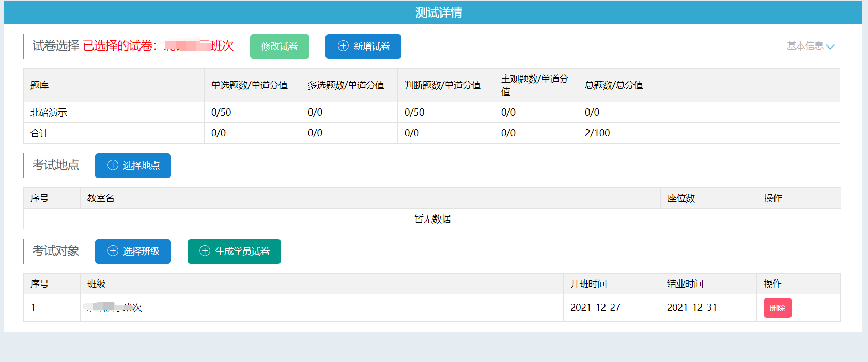Image resolution: width=868 pixels, height=362 pixels.
Task: Click the 班级 column header
Action: click(97, 284)
